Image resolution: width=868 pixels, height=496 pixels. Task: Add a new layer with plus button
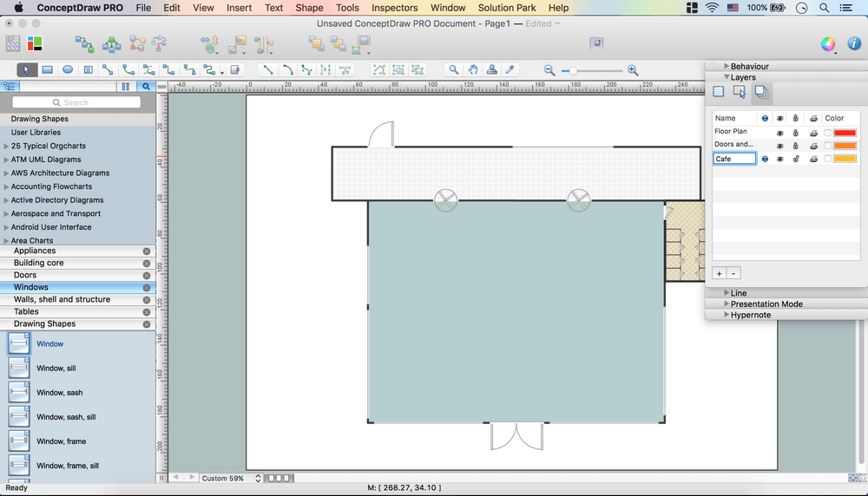(x=719, y=273)
